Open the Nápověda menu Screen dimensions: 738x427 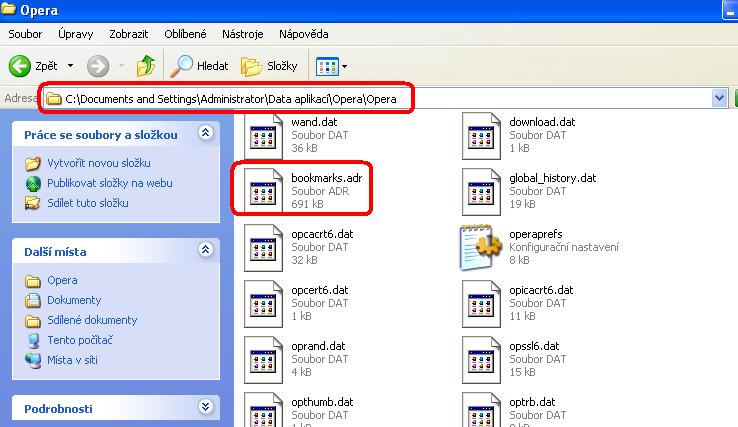click(304, 34)
